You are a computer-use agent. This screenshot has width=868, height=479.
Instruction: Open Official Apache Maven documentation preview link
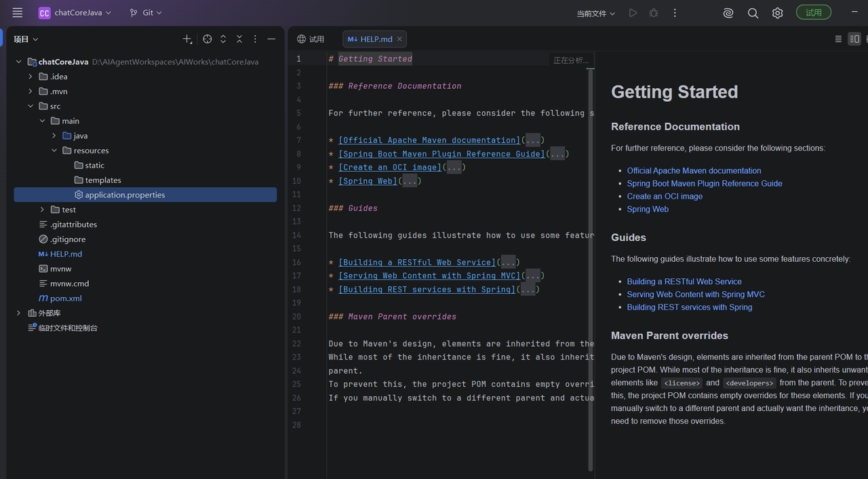694,171
